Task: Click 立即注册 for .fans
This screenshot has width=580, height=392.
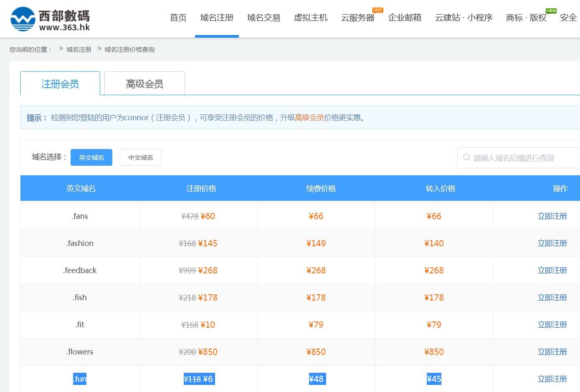Action: [x=552, y=216]
